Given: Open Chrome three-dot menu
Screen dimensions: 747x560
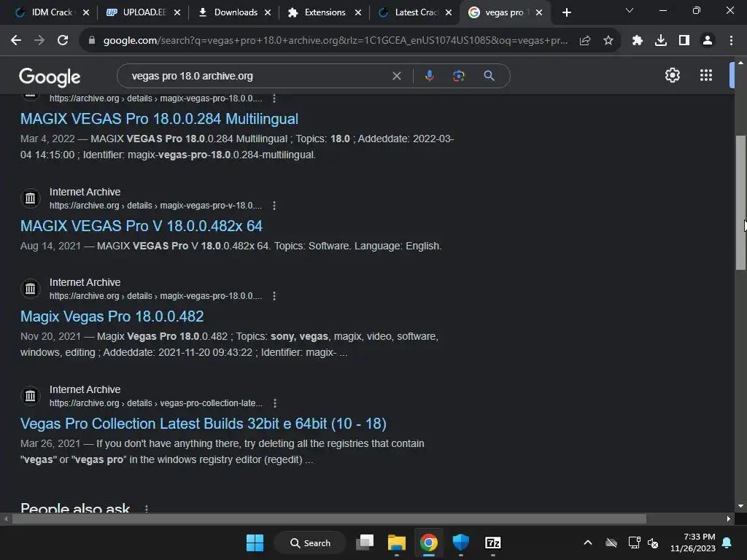Looking at the screenshot, I should pyautogui.click(x=731, y=41).
